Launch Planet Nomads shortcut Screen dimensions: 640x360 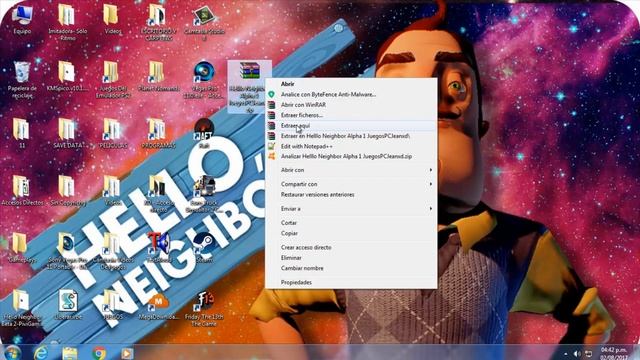click(158, 76)
